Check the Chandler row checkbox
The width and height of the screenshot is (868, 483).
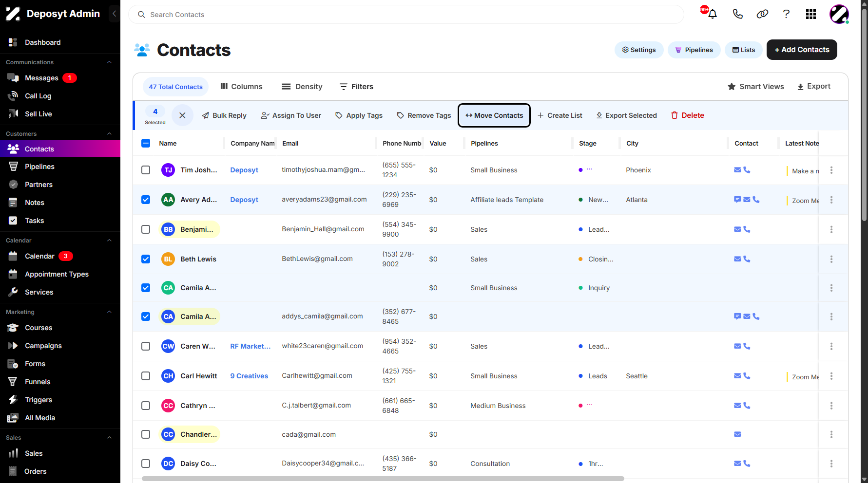(x=146, y=434)
